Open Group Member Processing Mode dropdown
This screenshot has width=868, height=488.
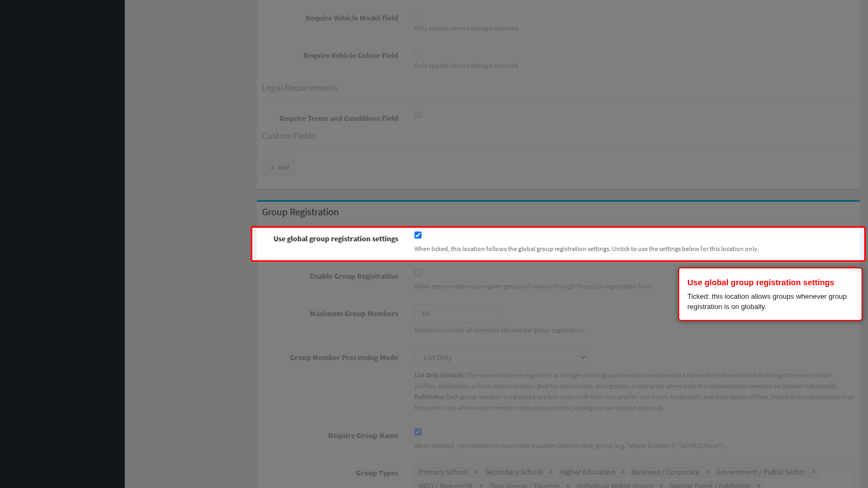coord(501,357)
